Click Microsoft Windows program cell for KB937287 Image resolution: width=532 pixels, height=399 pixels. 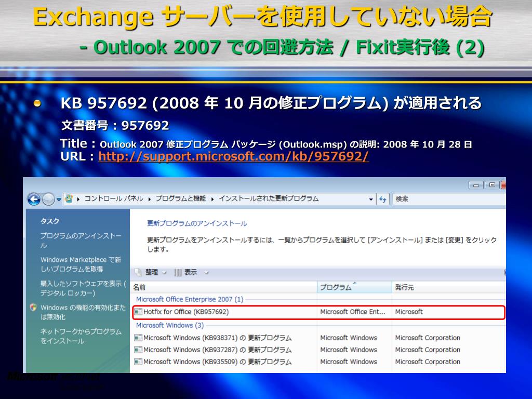point(349,350)
